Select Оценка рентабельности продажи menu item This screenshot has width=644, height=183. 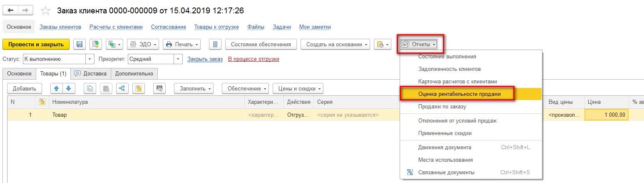click(459, 94)
